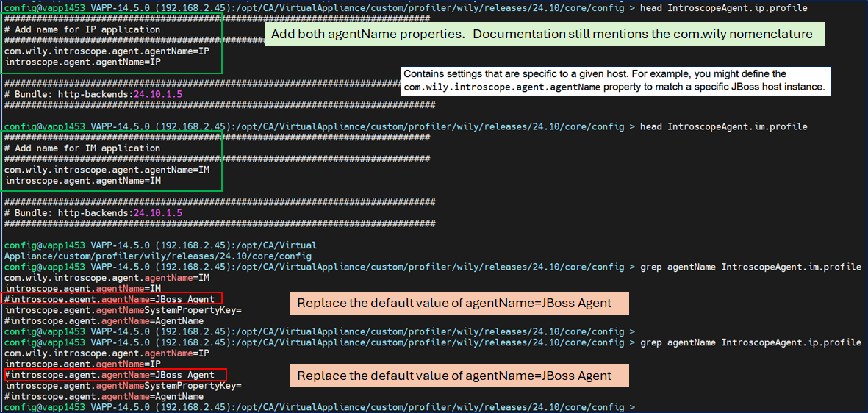Screen dimensions: 868x413
Task: Click the "grep agentName IntroscopeAgent.im.profile" command
Action: point(750,267)
